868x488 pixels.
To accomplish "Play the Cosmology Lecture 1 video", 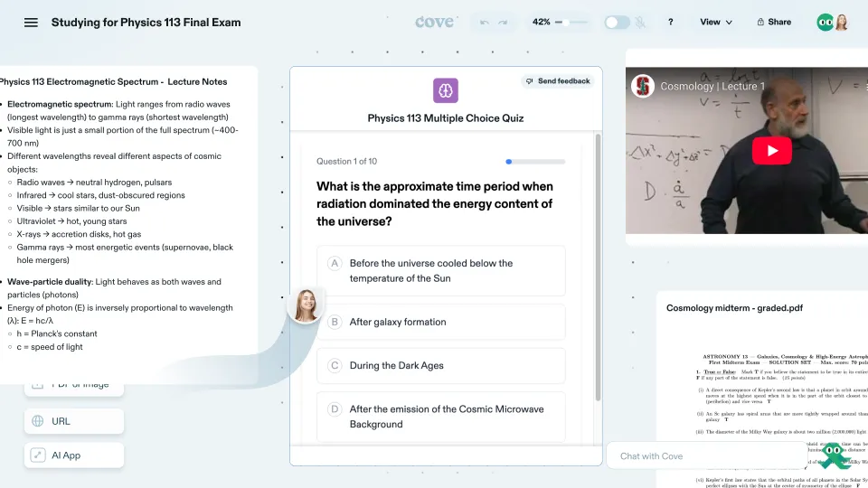I will pyautogui.click(x=771, y=151).
